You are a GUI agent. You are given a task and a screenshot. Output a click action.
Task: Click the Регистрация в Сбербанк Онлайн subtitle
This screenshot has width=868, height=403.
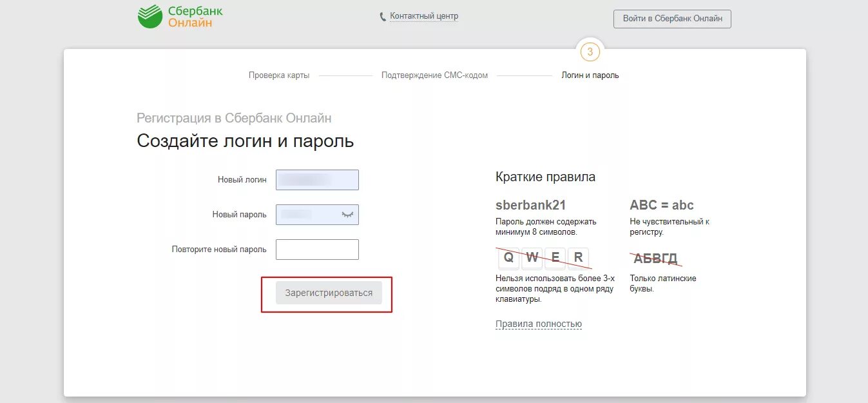point(234,118)
